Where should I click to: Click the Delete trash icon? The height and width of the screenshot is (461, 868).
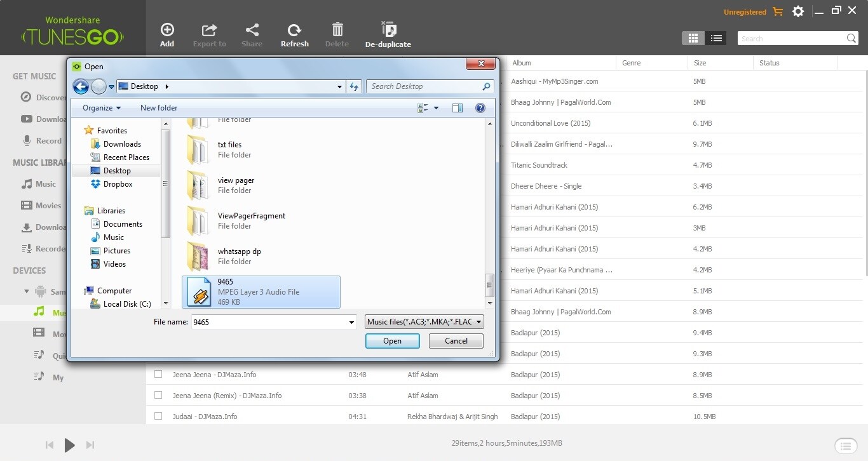pos(337,35)
